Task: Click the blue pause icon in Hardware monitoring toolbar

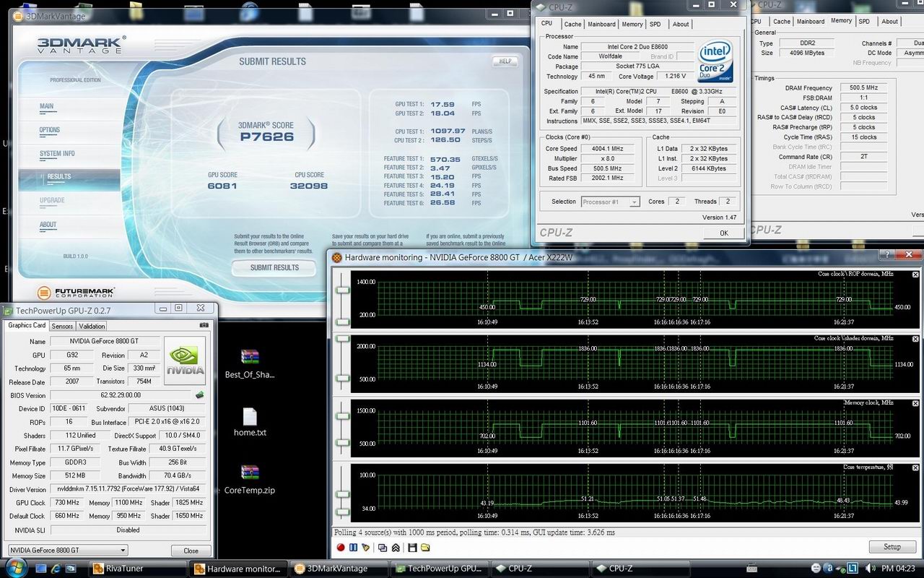Action: 354,547
